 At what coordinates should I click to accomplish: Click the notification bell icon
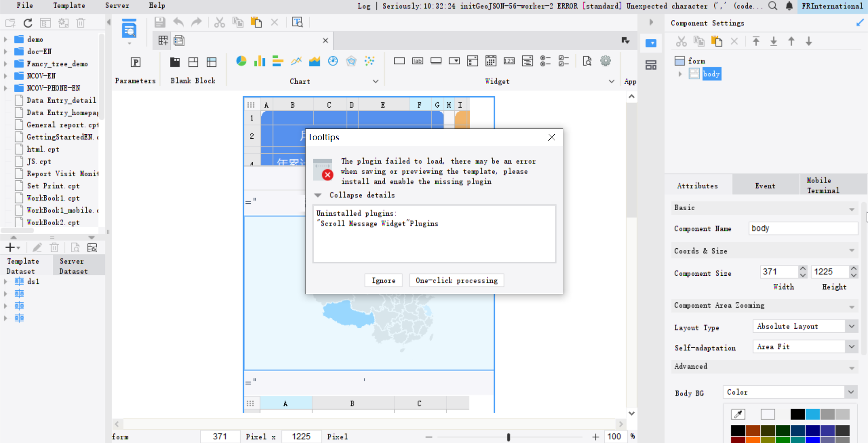tap(789, 6)
